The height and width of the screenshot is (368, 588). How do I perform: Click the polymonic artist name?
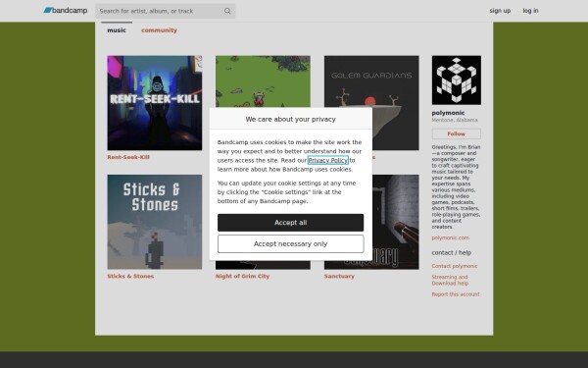click(448, 113)
